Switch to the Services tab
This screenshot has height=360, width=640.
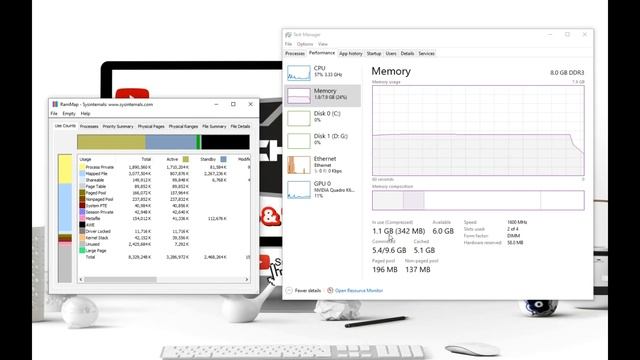point(427,53)
